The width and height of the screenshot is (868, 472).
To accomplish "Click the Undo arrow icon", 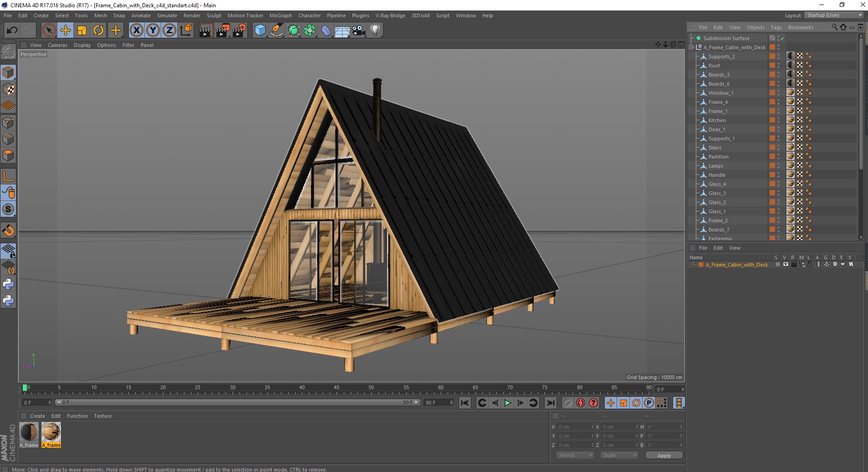I will tap(12, 31).
